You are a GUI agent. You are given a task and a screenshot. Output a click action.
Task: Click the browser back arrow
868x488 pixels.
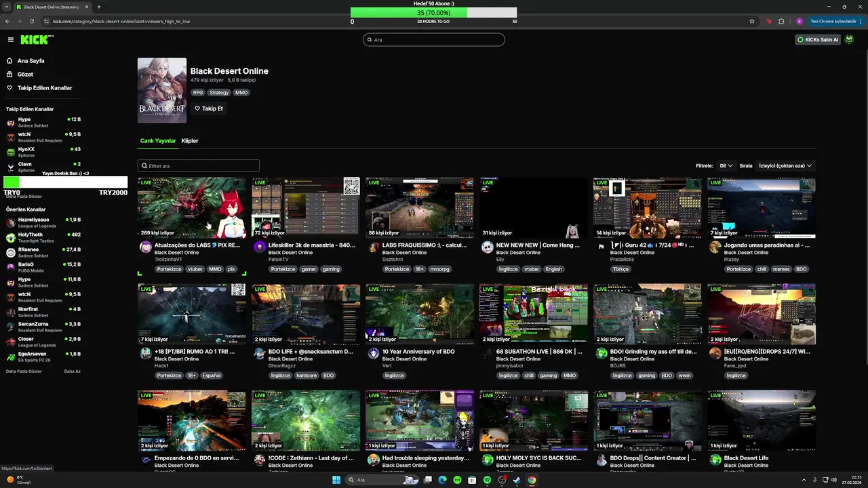pyautogui.click(x=7, y=21)
